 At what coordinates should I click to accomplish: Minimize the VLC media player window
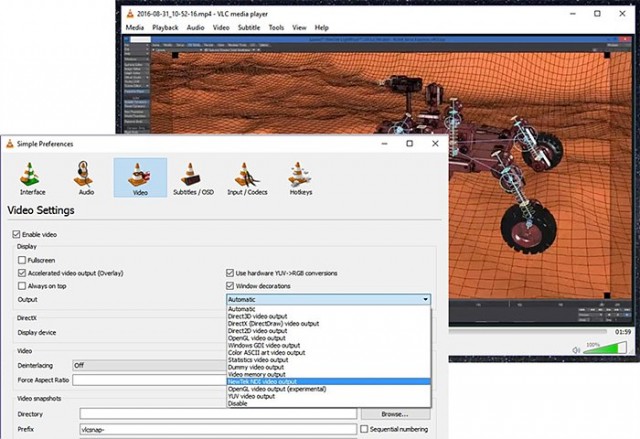pos(573,14)
